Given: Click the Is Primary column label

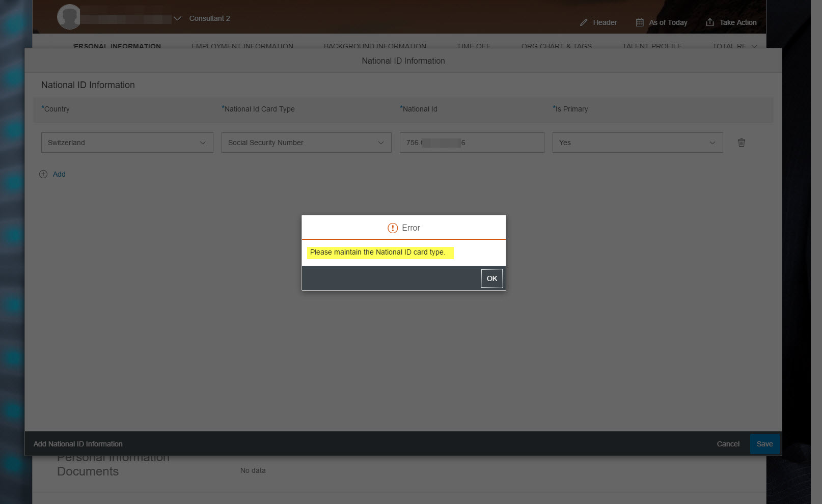Looking at the screenshot, I should click(x=571, y=109).
